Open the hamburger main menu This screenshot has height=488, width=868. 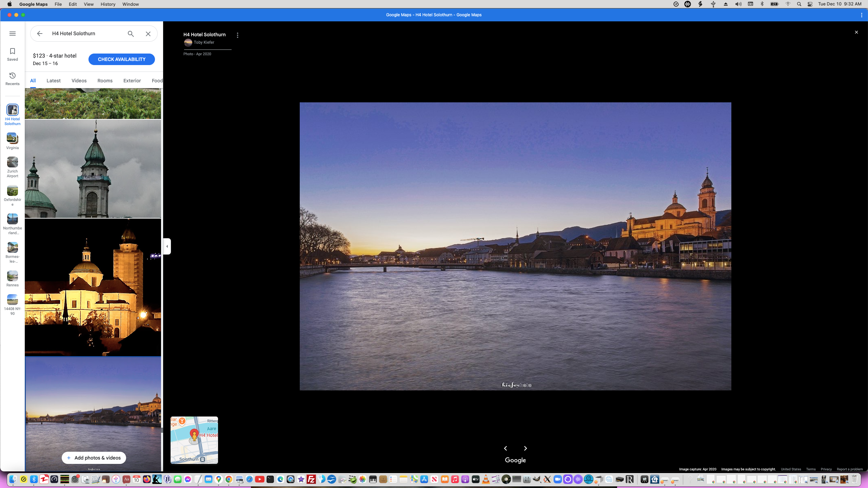click(13, 34)
